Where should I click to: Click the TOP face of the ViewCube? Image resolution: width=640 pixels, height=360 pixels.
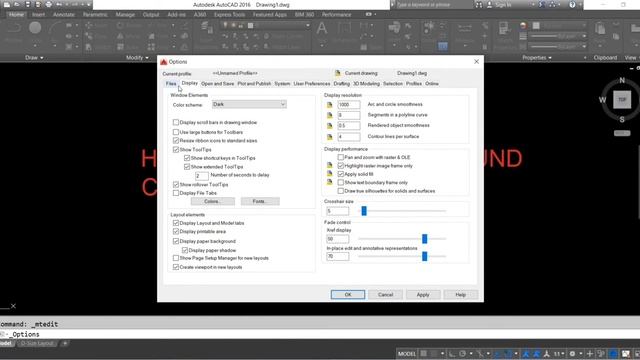tap(622, 100)
